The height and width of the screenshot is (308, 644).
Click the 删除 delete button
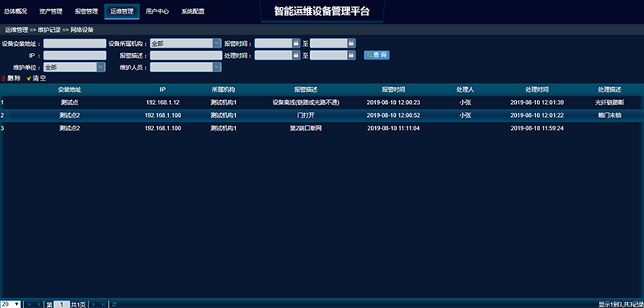click(11, 78)
